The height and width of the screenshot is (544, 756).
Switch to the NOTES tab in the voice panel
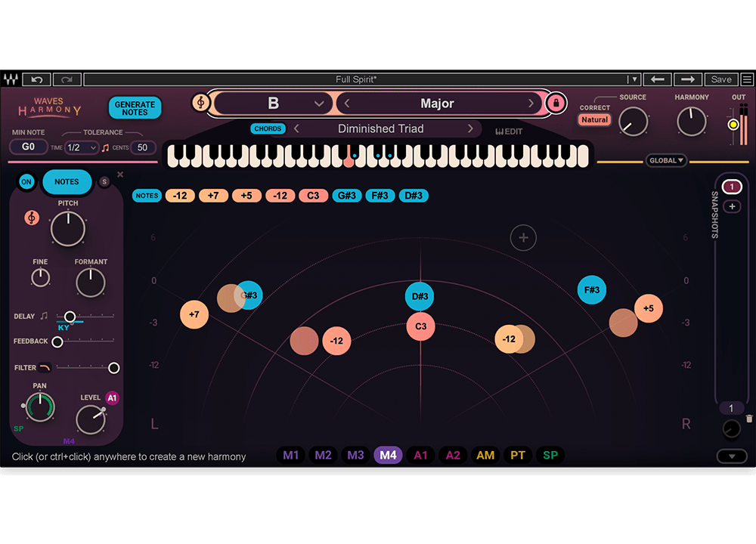(x=67, y=181)
